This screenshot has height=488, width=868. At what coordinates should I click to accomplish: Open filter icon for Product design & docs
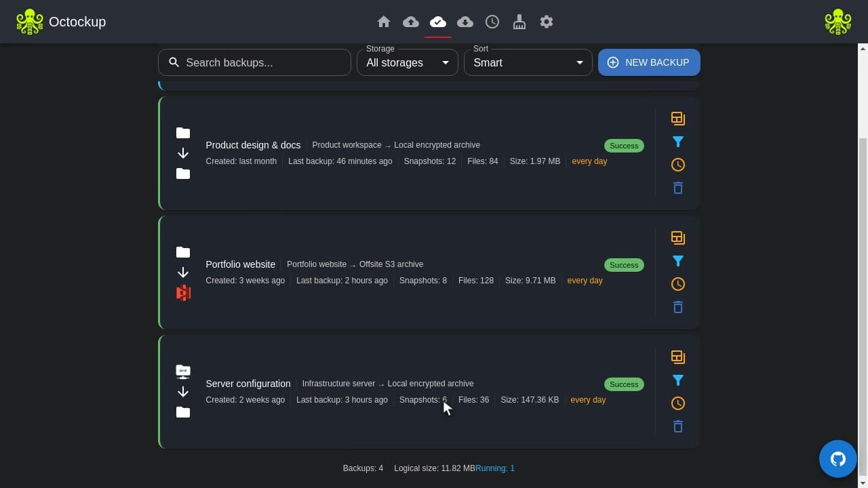click(677, 142)
